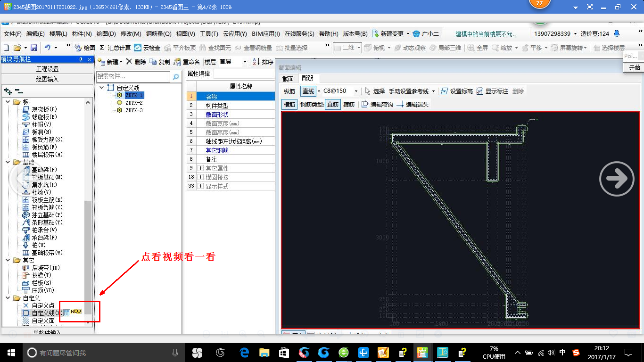
Task: Select ZDYX-2 component
Action: pos(134,103)
